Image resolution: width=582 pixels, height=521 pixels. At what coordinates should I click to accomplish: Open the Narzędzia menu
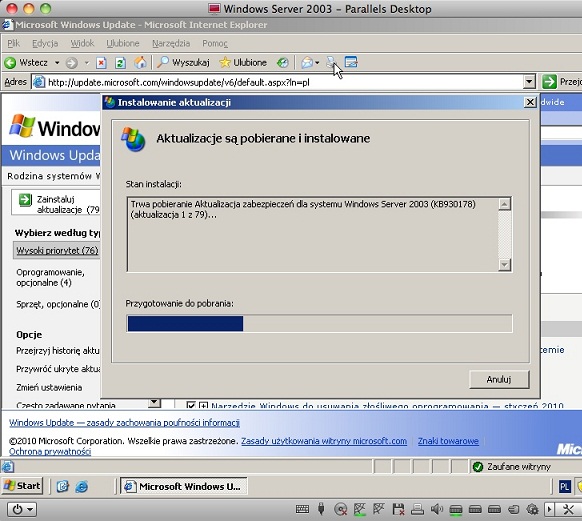[171, 43]
